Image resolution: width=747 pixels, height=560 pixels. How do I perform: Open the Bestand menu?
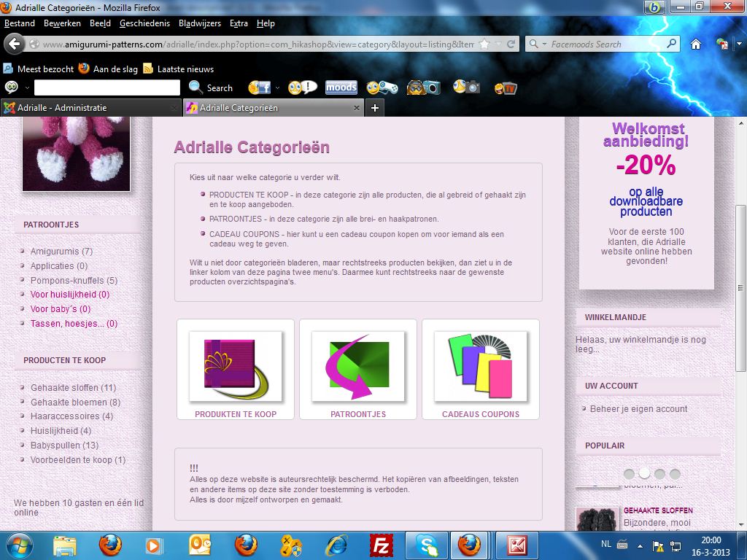pos(20,23)
